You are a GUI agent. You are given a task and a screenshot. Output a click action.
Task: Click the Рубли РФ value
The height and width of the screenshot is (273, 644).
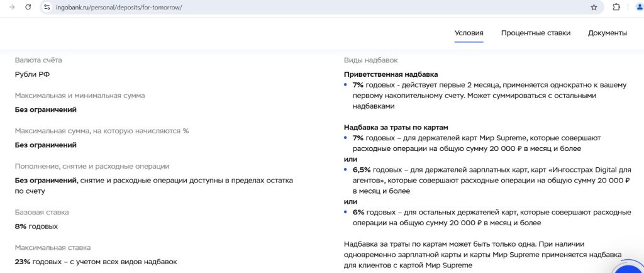[x=33, y=74]
